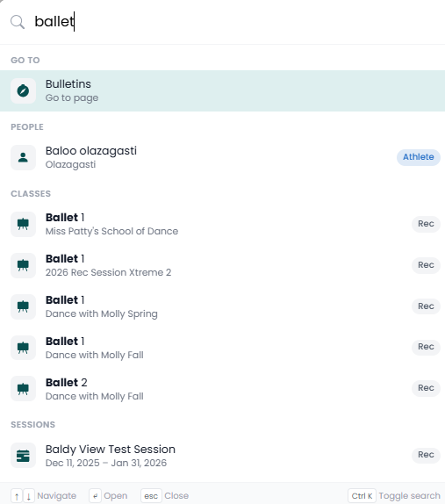Screen dimensions: 445x504
Task: Click the up arrow Navigate key
Action: [17, 496]
